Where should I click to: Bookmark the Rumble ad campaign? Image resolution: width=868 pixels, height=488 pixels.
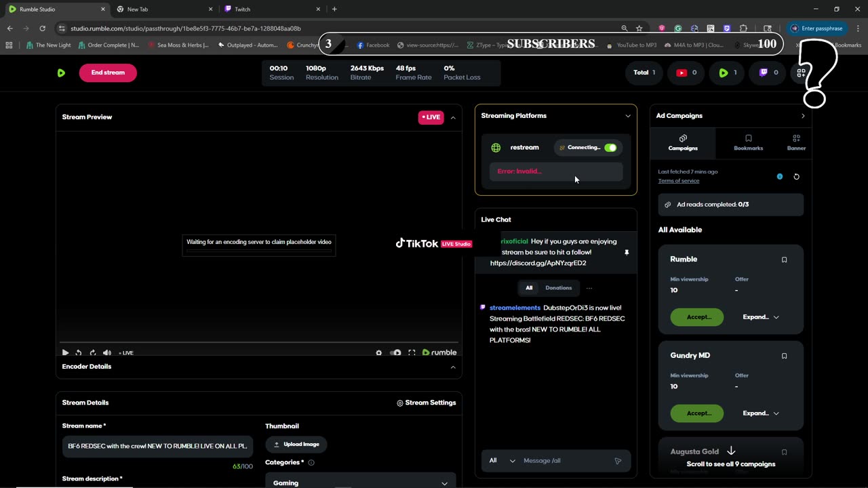[x=785, y=260]
